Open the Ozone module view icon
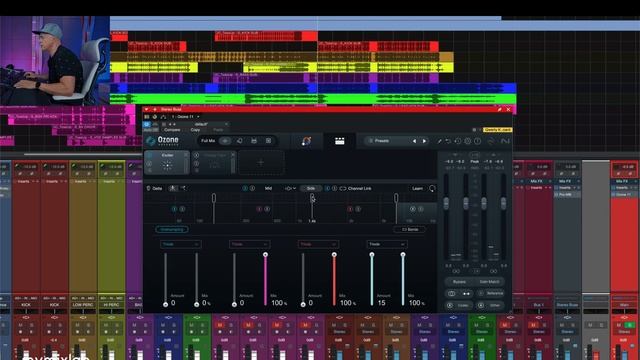Screen dimensions: 640x360 340,141
